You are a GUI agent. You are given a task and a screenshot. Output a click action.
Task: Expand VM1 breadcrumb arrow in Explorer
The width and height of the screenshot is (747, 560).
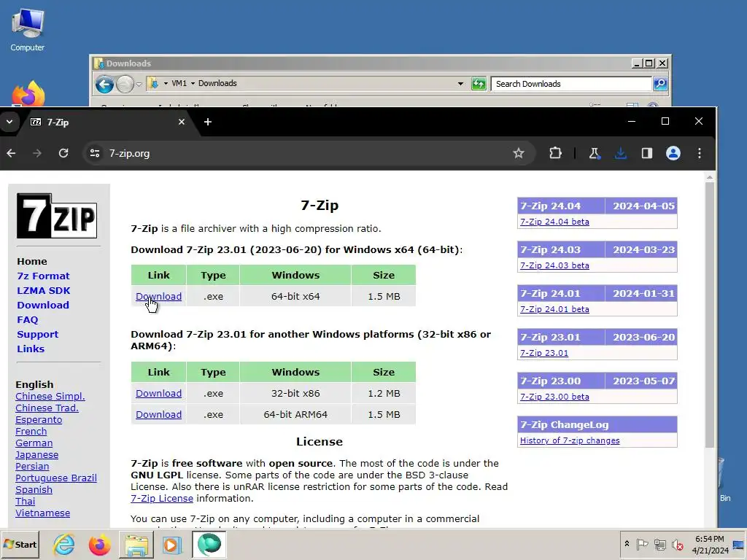click(193, 83)
